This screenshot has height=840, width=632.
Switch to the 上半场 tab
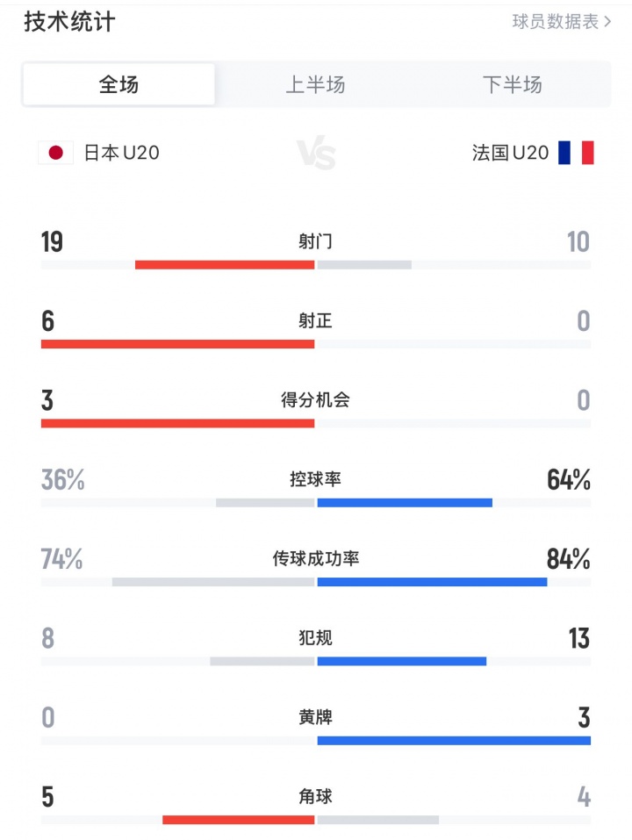point(315,85)
